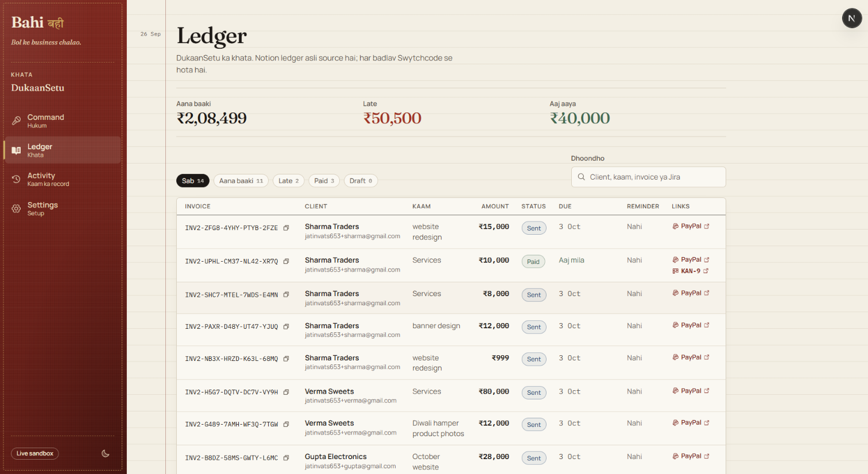Screen dimensions: 868x474
Task: Click the AMOUNT column header
Action: 495,207
